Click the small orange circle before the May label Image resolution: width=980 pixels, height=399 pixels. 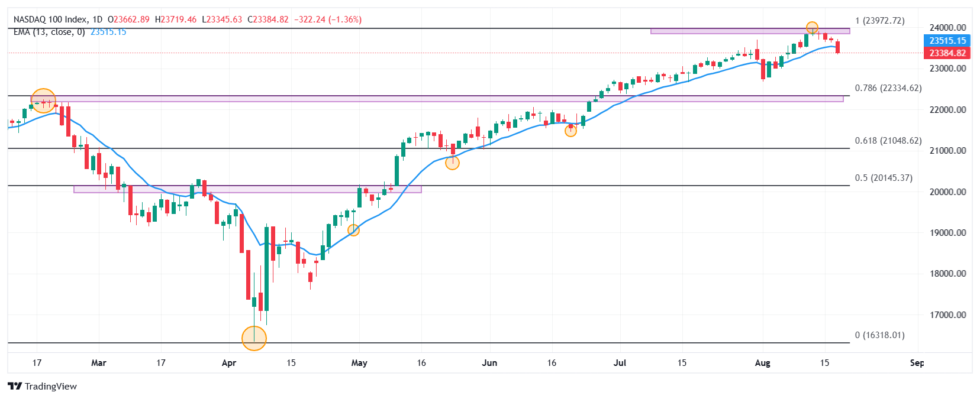click(x=354, y=230)
